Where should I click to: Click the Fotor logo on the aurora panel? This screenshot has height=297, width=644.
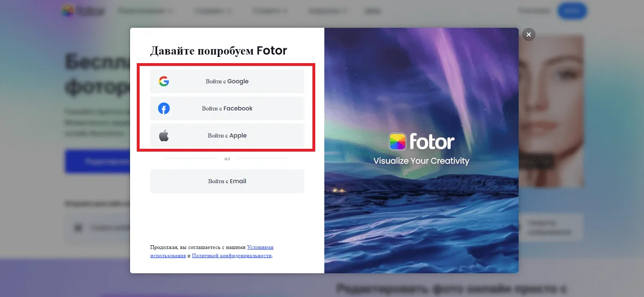pyautogui.click(x=422, y=142)
